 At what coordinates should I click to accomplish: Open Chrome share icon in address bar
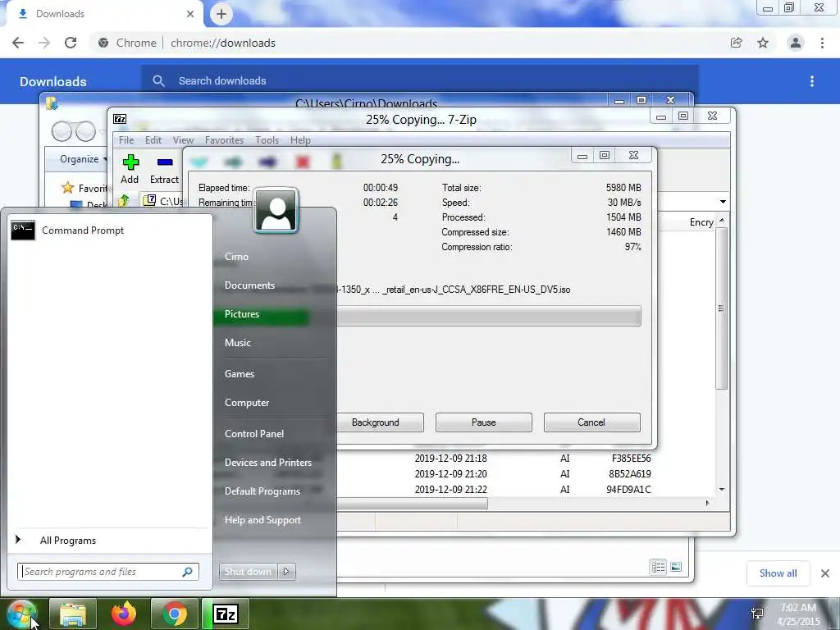[x=736, y=43]
